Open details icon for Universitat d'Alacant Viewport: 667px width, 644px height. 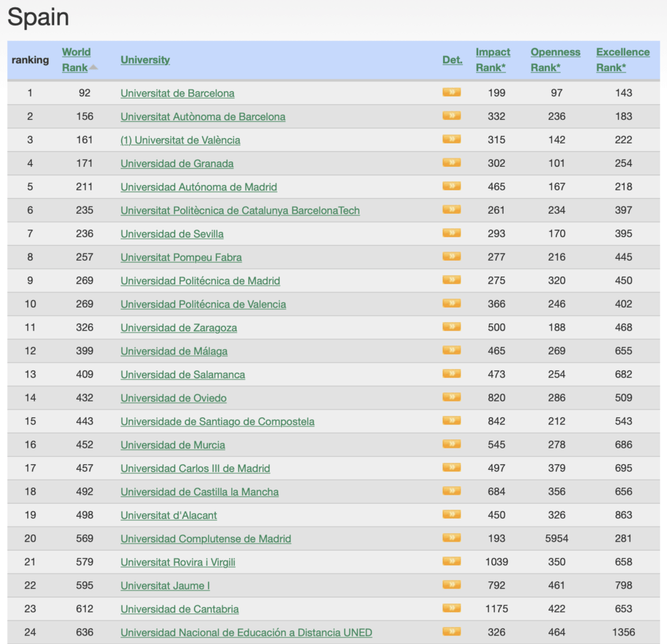(x=451, y=514)
